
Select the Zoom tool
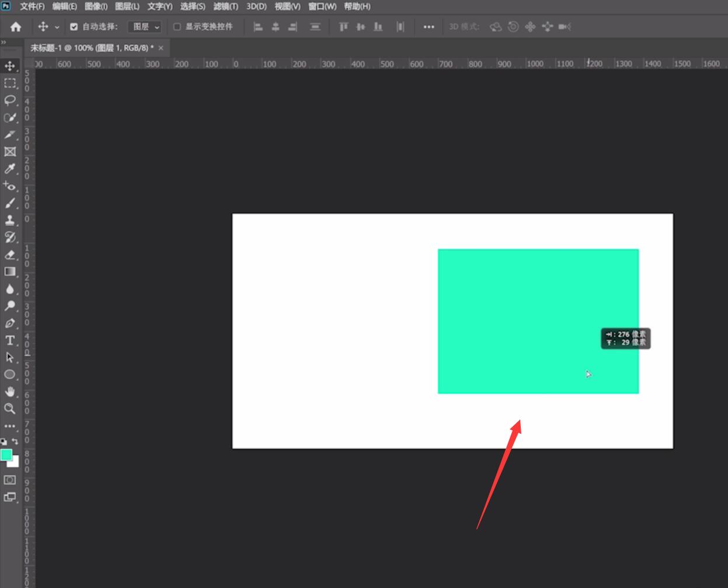pos(10,408)
